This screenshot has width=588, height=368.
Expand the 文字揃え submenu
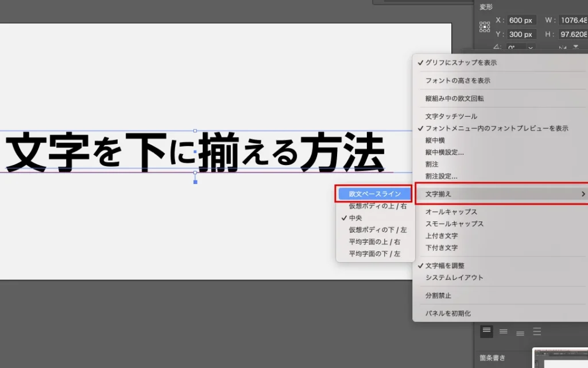pos(501,194)
